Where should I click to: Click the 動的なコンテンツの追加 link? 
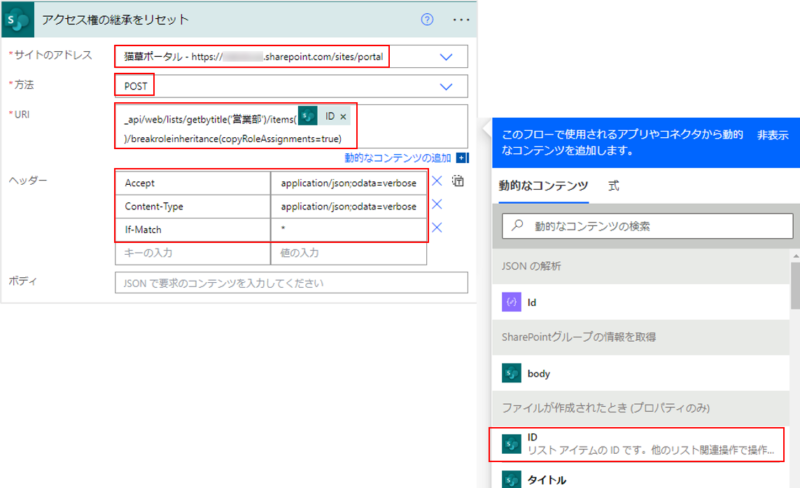(x=398, y=158)
